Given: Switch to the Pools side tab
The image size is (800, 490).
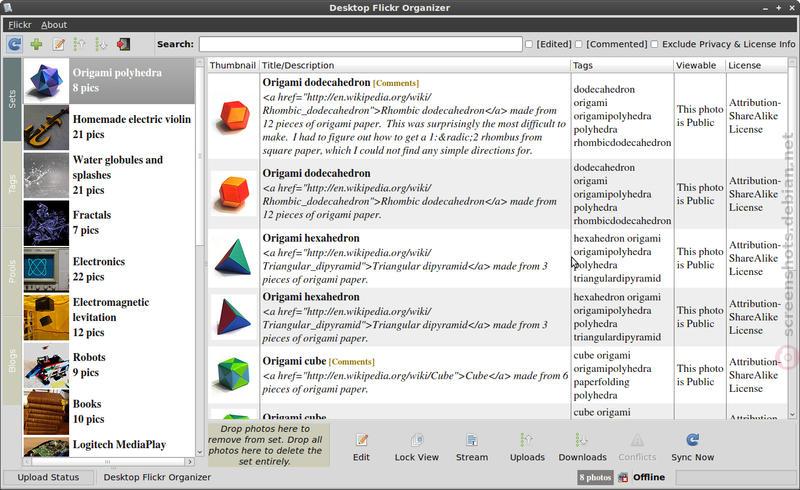Looking at the screenshot, I should (12, 272).
